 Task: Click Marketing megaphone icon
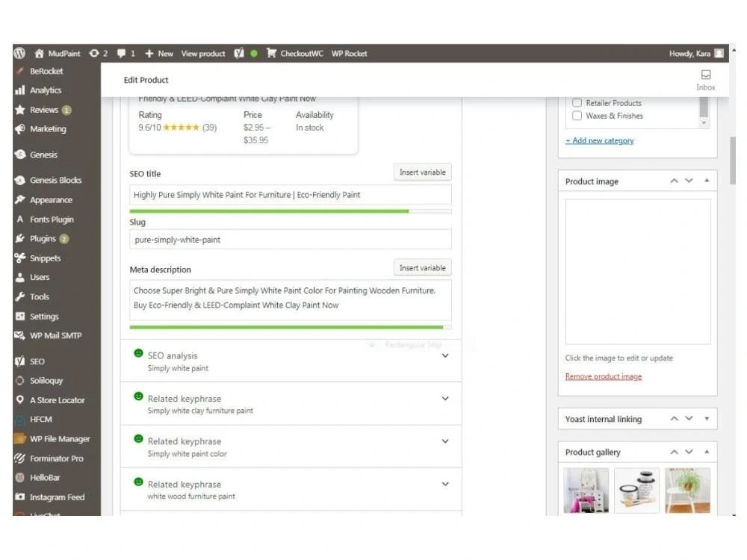19,129
